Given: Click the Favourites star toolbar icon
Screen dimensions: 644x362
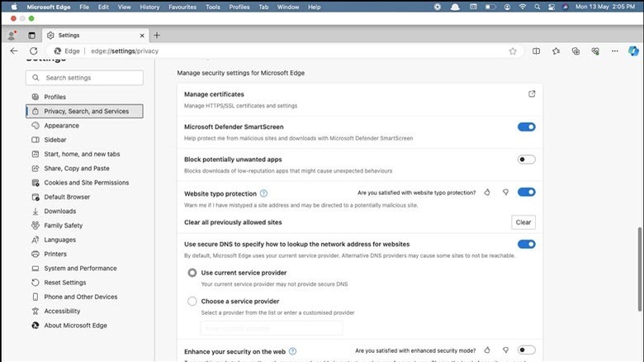Looking at the screenshot, I should tap(556, 50).
